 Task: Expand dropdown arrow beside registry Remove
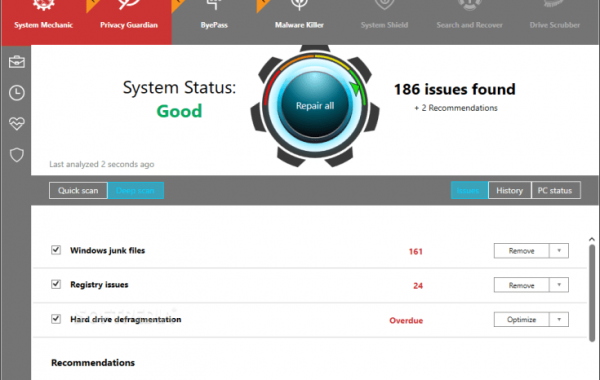pos(559,285)
